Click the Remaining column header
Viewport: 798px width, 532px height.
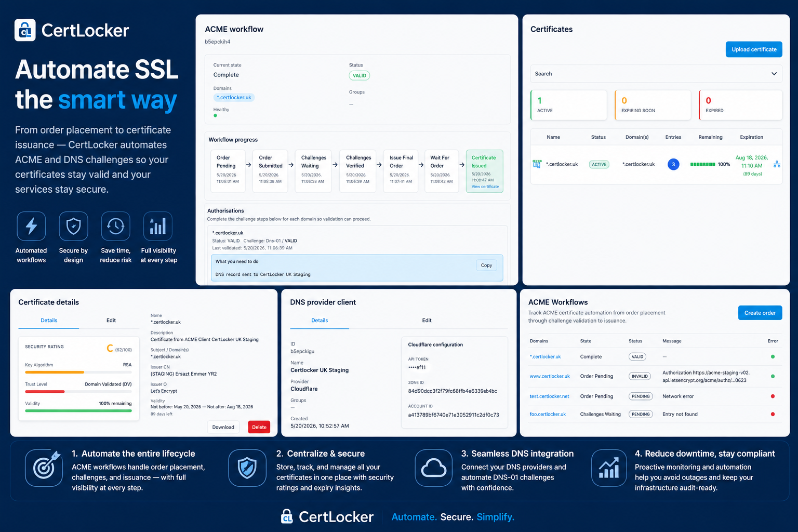coord(710,137)
